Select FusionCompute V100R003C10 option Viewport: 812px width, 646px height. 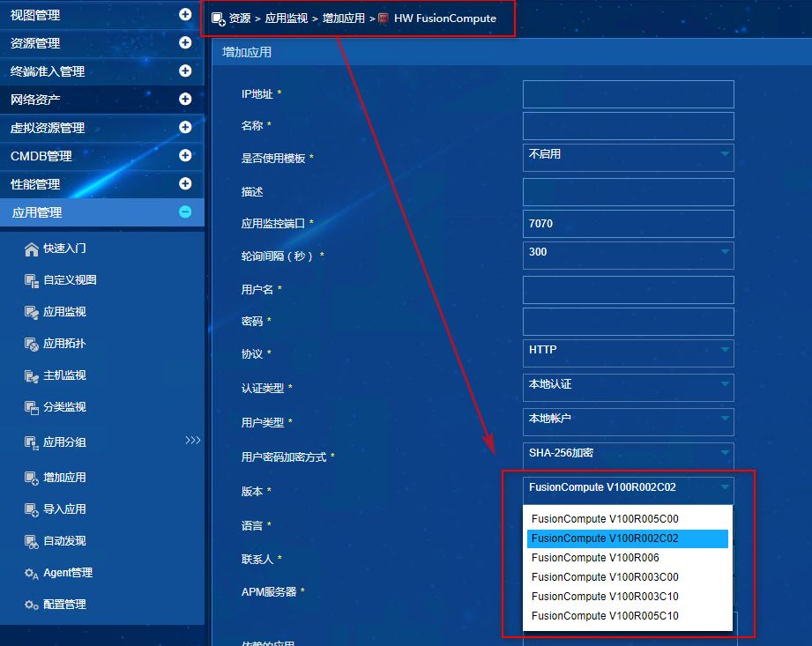(628, 597)
